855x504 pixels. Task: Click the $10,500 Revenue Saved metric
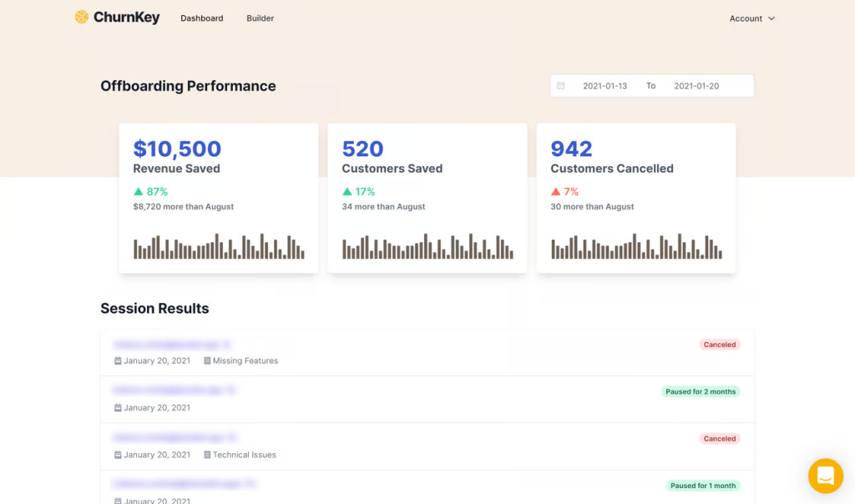click(x=177, y=148)
